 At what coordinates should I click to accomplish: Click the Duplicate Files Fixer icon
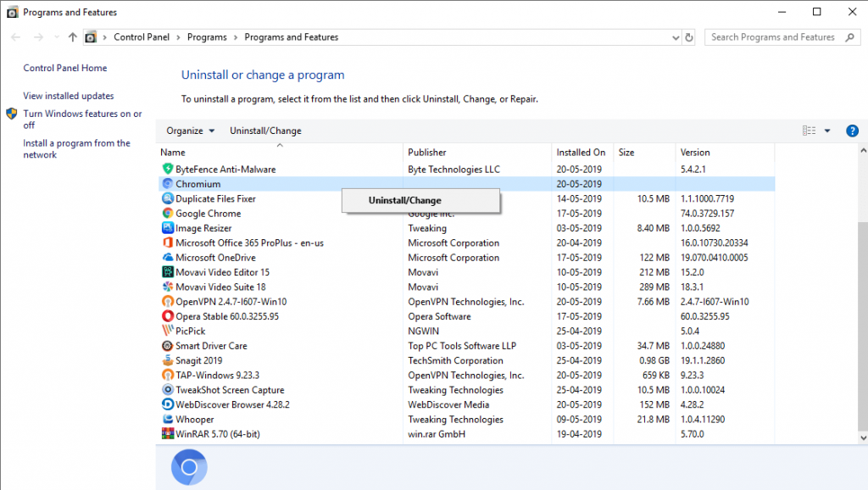tap(167, 198)
